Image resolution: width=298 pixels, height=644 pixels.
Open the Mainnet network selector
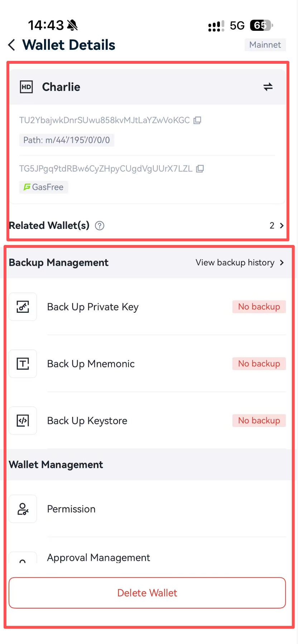pos(265,45)
